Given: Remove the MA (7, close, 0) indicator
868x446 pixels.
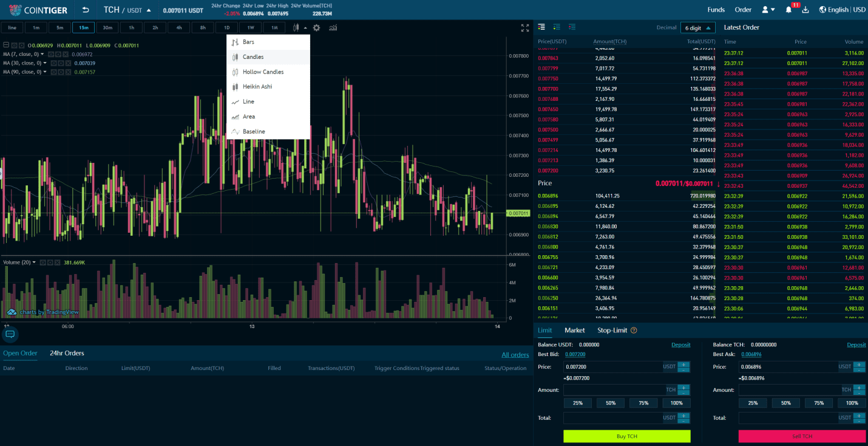Looking at the screenshot, I should click(65, 54).
